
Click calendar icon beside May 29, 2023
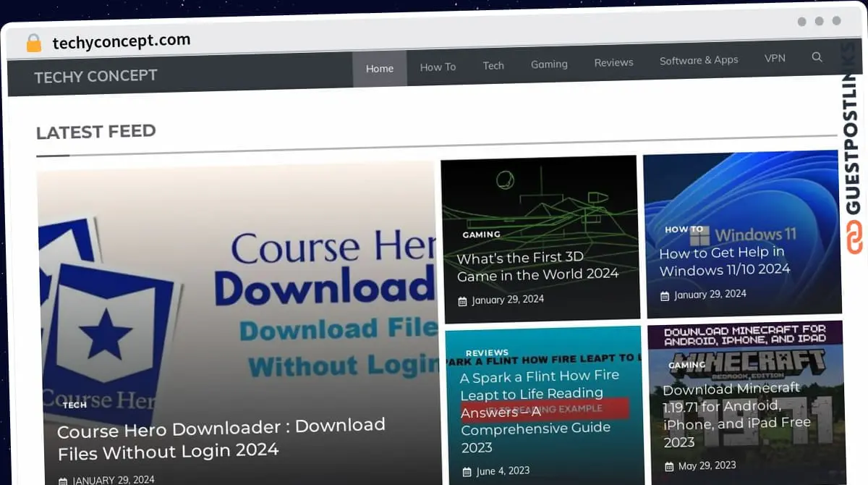click(668, 465)
